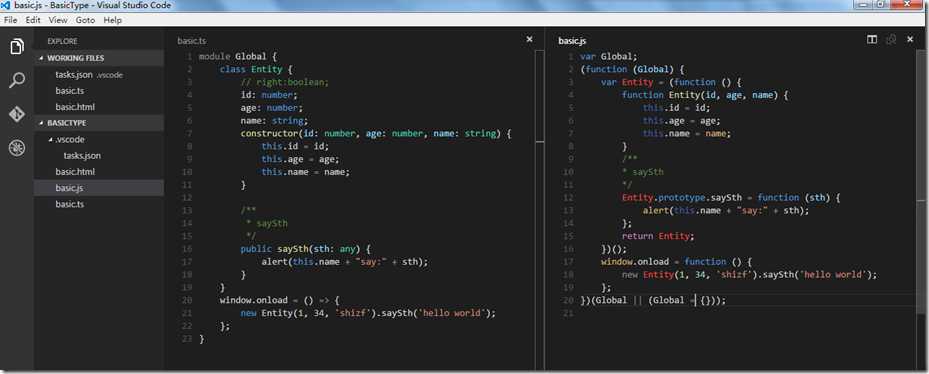929x374 pixels.
Task: Click line number 20 in basic.js
Action: click(568, 301)
